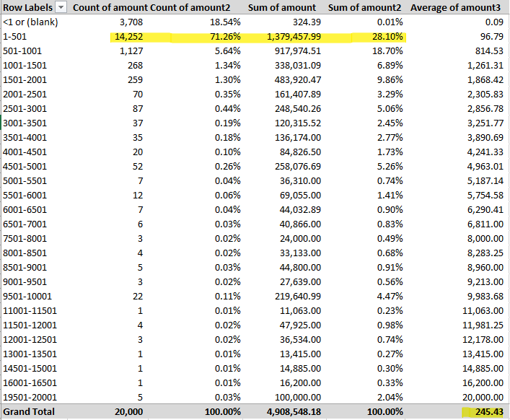
Task: Click the 917,974.51 sum cell
Action: 298,51
